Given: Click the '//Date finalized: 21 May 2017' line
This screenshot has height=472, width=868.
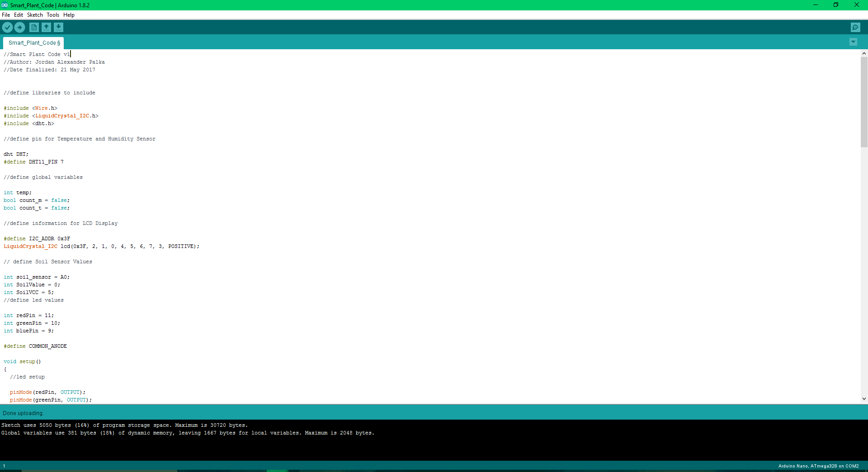Looking at the screenshot, I should coord(49,70).
